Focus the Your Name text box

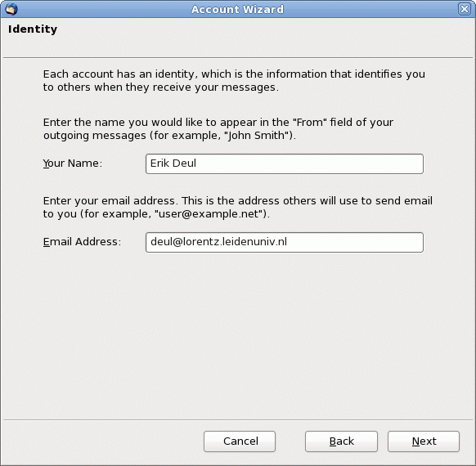click(285, 164)
